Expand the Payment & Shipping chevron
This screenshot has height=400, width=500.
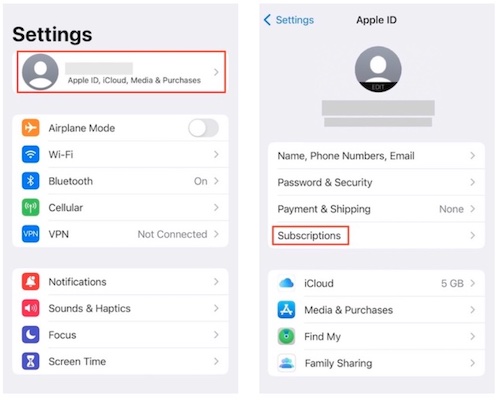473,209
